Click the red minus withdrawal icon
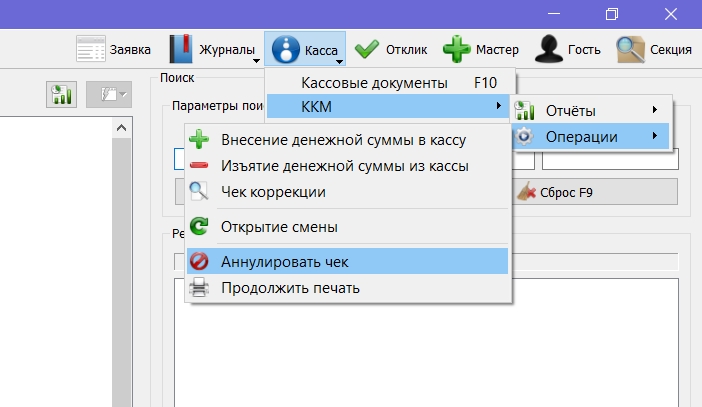 [x=199, y=166]
